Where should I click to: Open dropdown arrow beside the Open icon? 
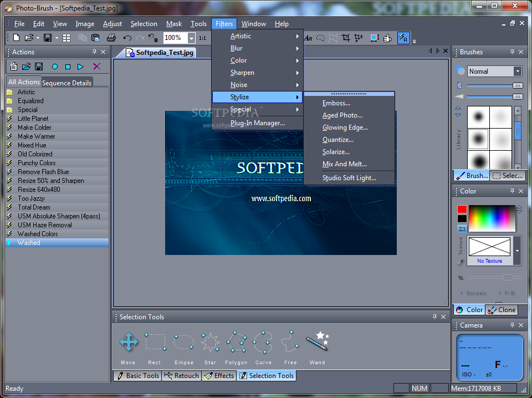click(38, 38)
